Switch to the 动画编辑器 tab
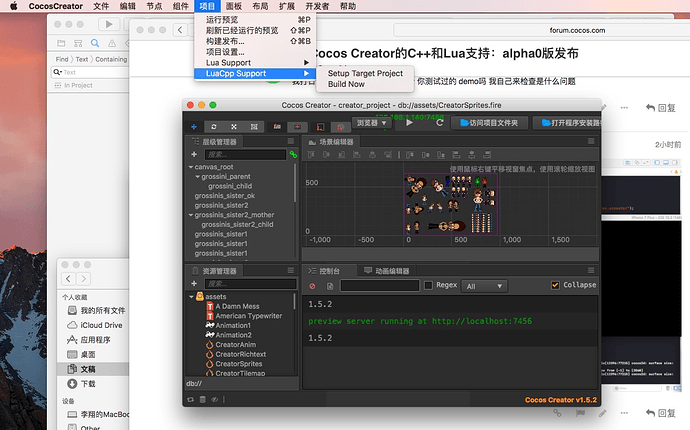 pos(386,271)
